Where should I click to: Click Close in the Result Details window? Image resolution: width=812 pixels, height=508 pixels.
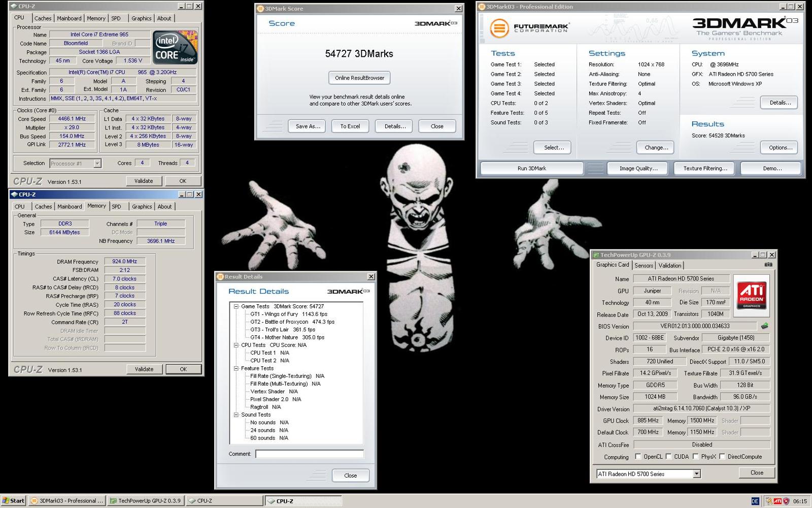(351, 475)
